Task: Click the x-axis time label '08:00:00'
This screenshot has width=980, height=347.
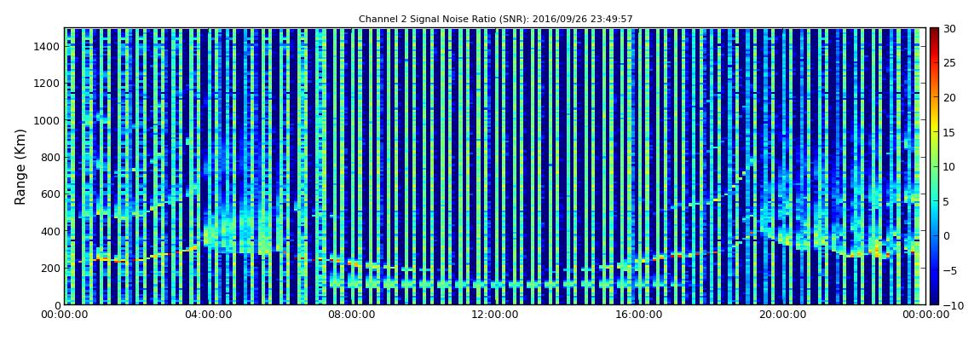Action: click(352, 315)
